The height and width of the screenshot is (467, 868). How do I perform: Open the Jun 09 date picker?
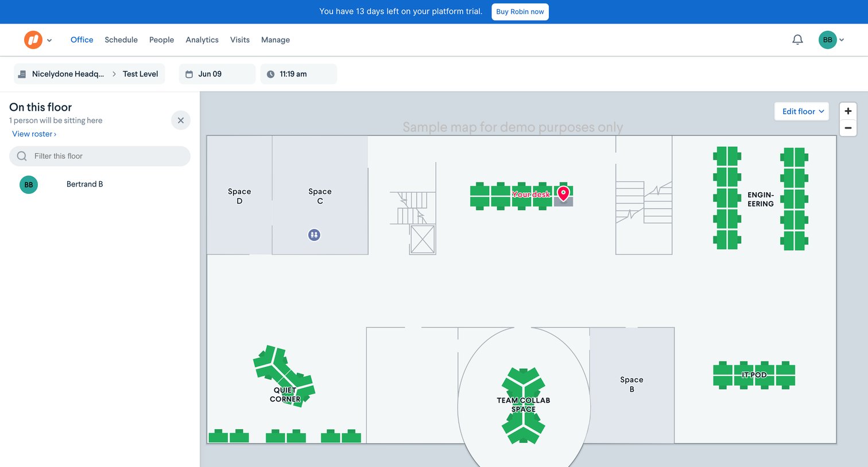click(217, 74)
